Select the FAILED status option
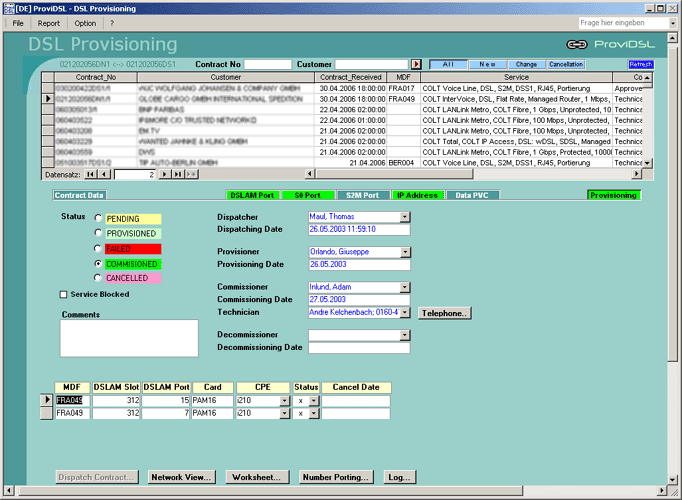This screenshot has width=682, height=500. 97,248
